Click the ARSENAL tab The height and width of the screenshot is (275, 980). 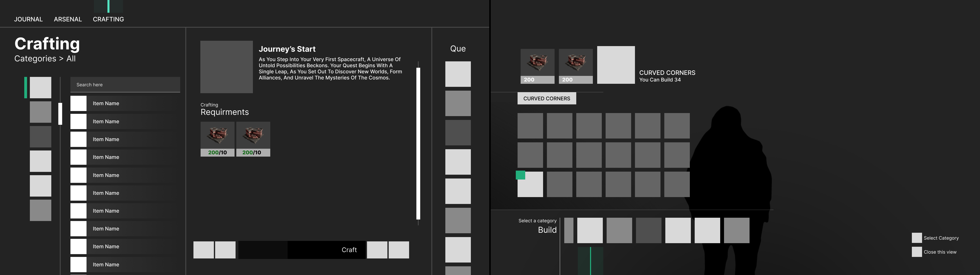point(67,19)
